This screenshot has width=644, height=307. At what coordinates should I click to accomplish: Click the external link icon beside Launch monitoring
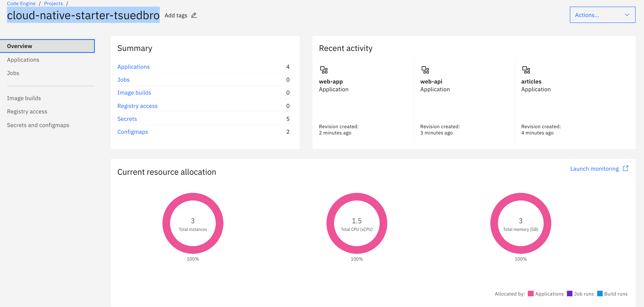tap(626, 168)
